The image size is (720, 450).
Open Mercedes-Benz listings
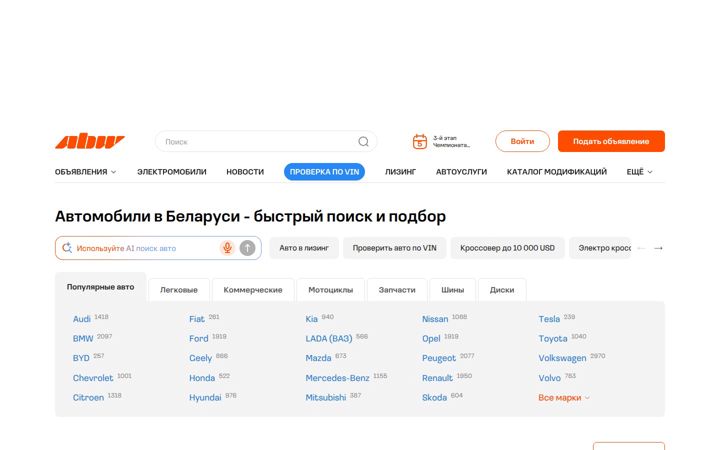[338, 378]
